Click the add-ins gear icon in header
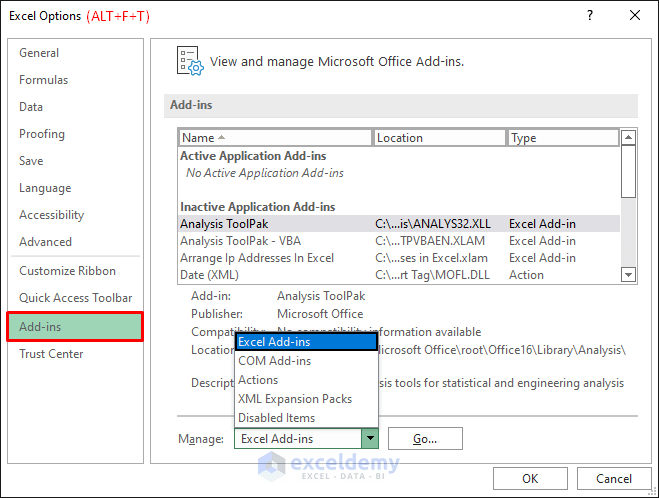Viewport: 659px width, 498px height. 190,61
